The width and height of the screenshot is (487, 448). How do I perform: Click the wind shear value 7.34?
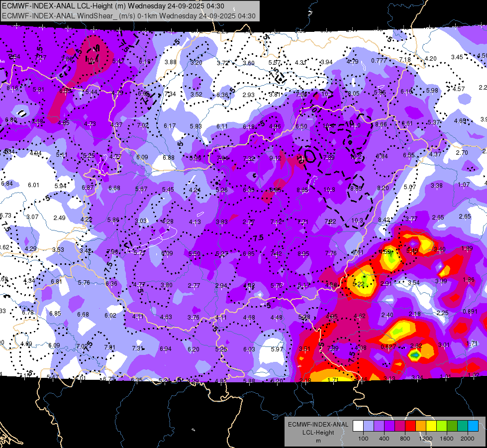tap(170, 94)
